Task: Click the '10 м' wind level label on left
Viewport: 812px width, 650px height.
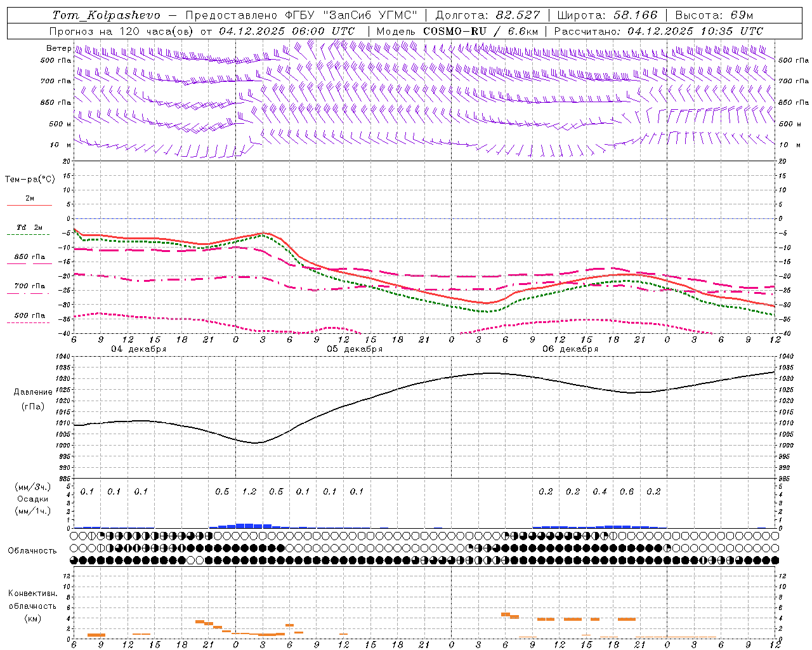Action: coord(60,145)
